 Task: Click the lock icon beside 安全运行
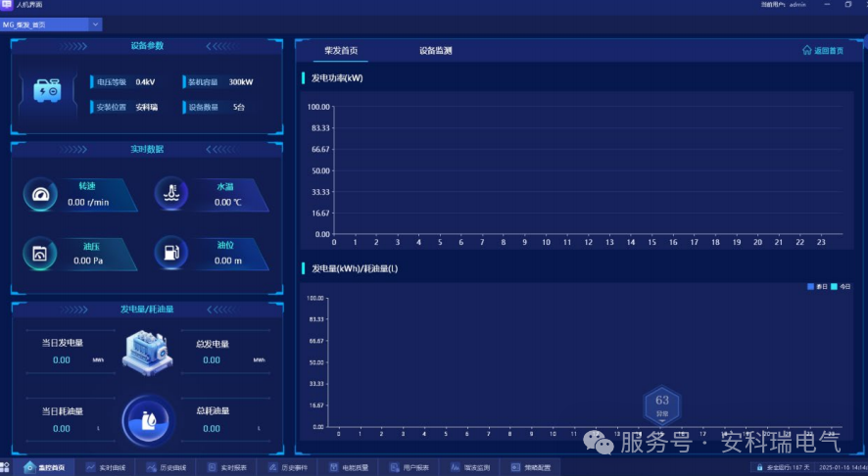(x=759, y=468)
